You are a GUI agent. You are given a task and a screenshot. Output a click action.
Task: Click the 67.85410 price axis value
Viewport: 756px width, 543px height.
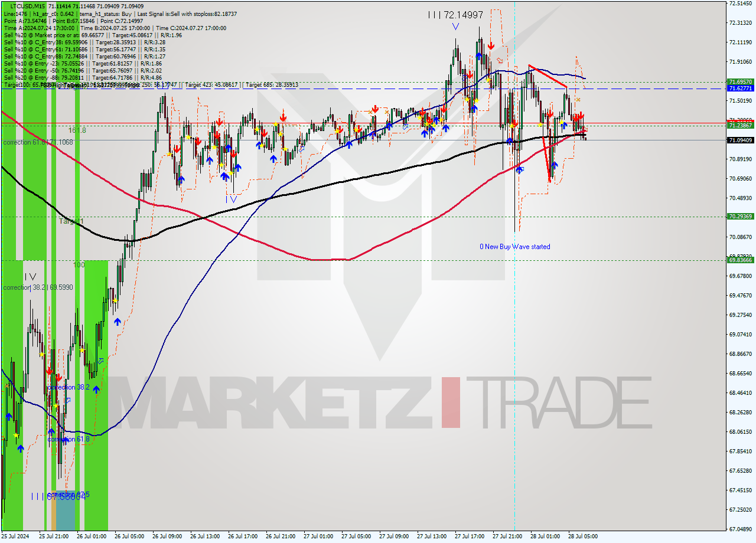(x=740, y=452)
